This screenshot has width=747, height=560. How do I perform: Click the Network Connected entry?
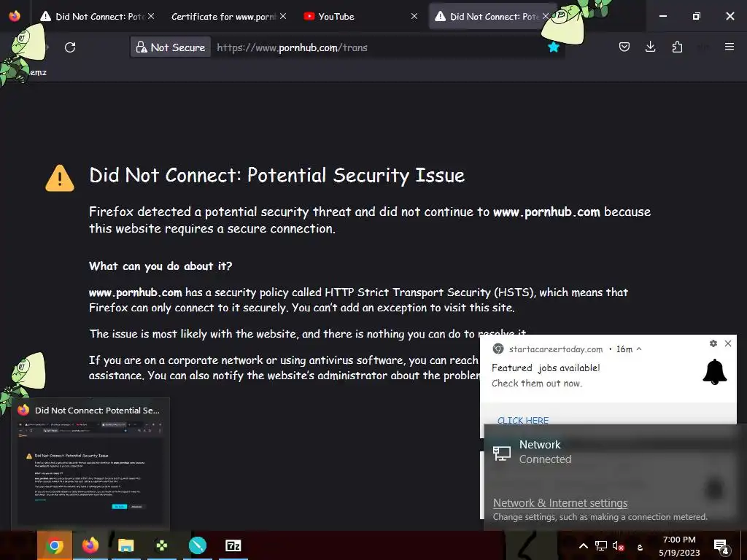click(616, 452)
